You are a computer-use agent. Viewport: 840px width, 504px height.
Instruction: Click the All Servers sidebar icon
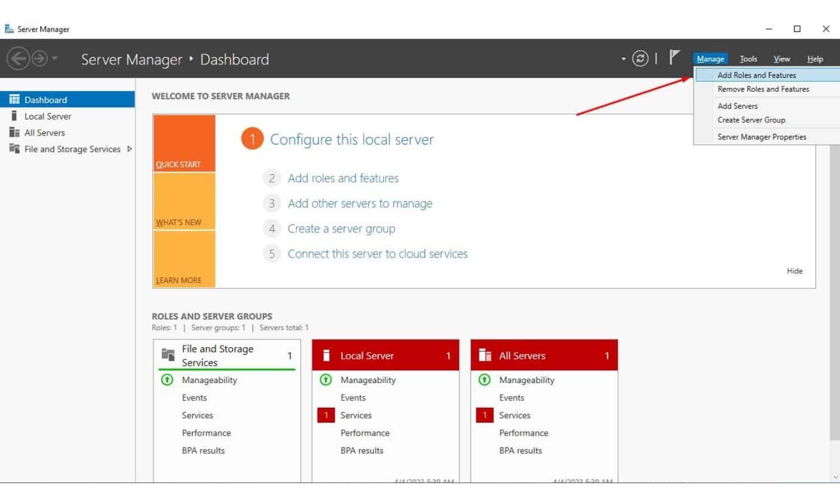point(15,133)
